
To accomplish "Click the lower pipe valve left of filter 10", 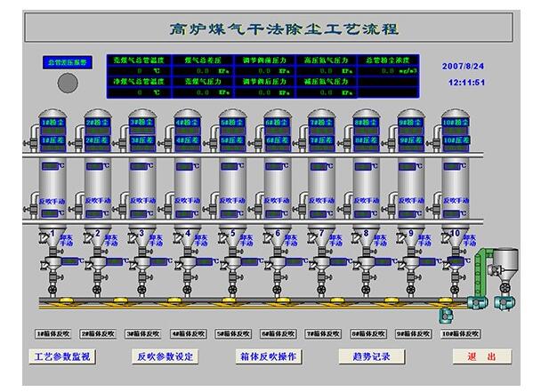I will click(x=435, y=209).
